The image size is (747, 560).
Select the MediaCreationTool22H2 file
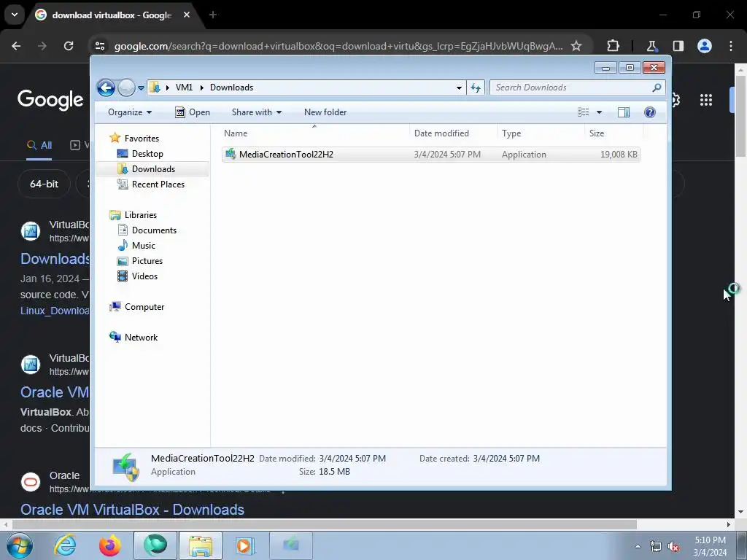coord(430,155)
